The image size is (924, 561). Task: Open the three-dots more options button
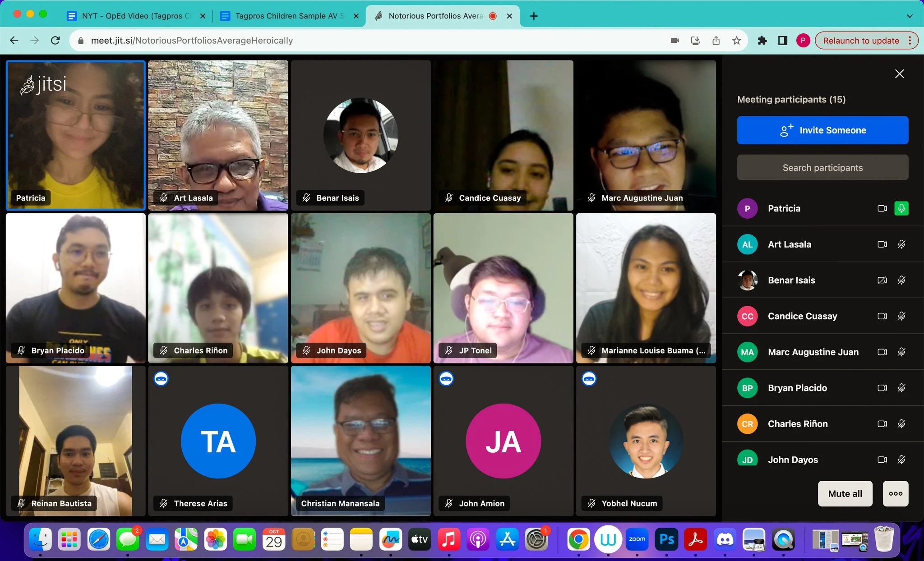point(895,494)
